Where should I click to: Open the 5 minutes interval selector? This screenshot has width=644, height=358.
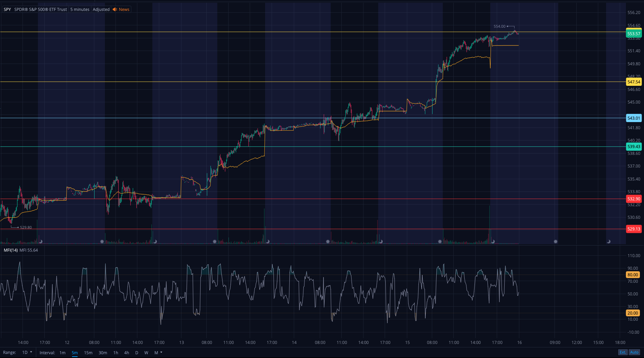pos(80,10)
